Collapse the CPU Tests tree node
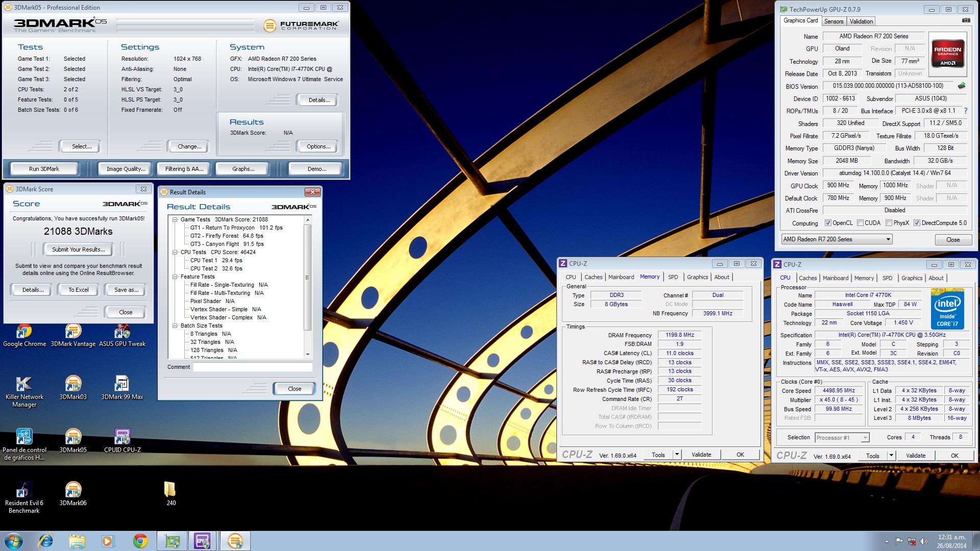 tap(175, 252)
